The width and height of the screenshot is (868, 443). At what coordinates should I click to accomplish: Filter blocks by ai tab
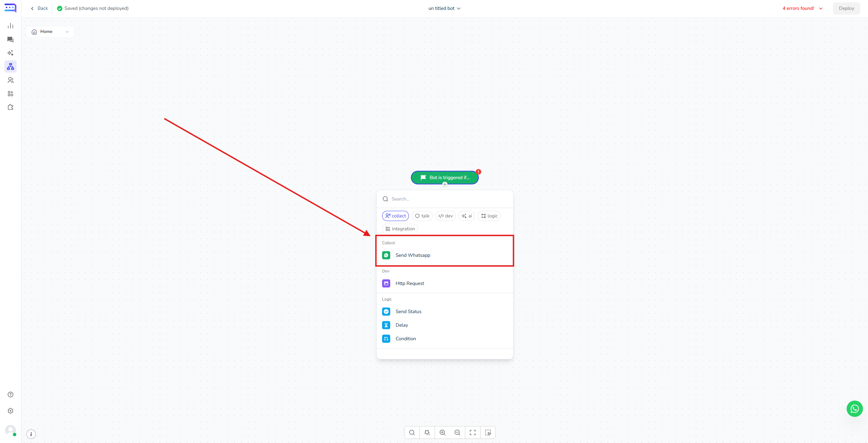pos(467,216)
